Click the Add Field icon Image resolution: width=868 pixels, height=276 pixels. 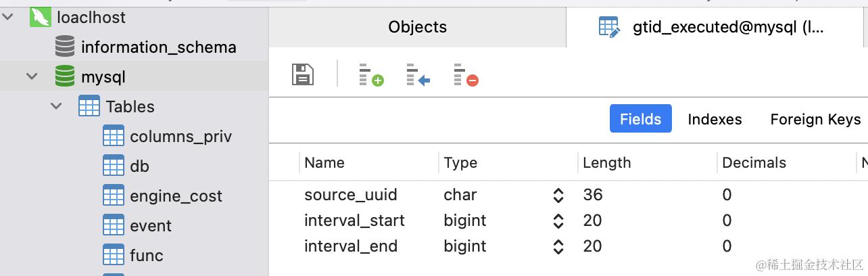(x=370, y=74)
